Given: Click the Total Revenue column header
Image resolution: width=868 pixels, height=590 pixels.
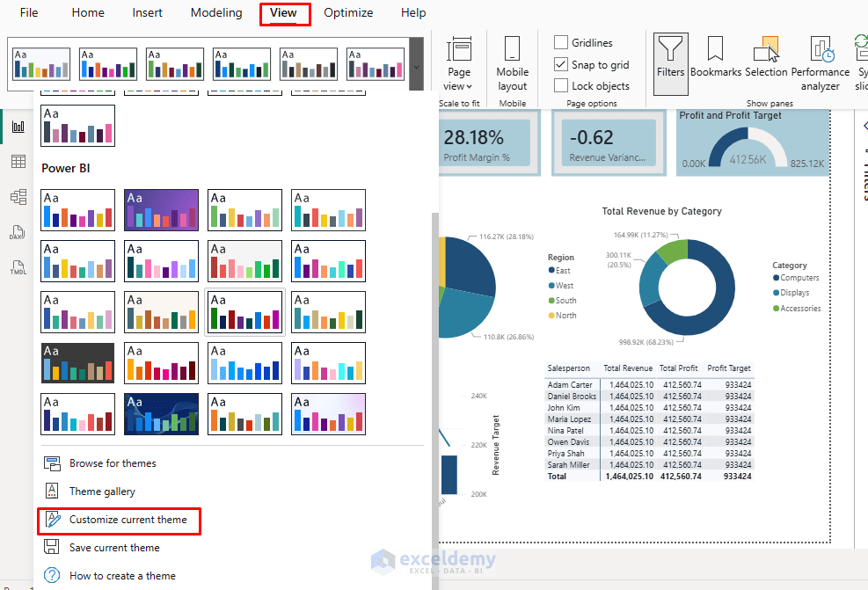Looking at the screenshot, I should pos(628,368).
